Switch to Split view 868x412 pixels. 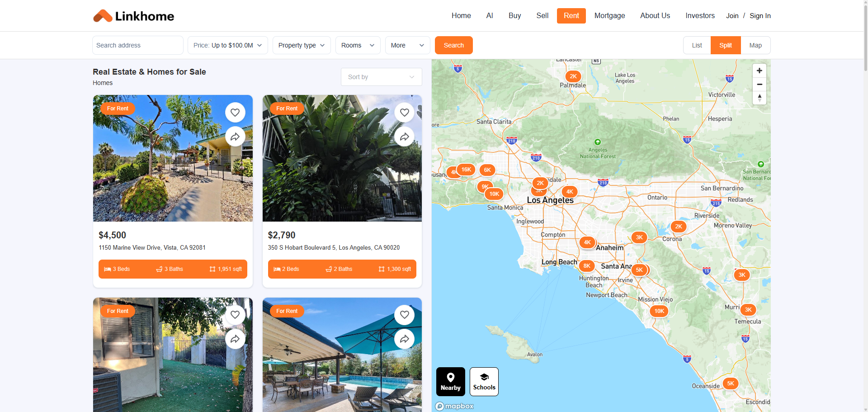[726, 45]
